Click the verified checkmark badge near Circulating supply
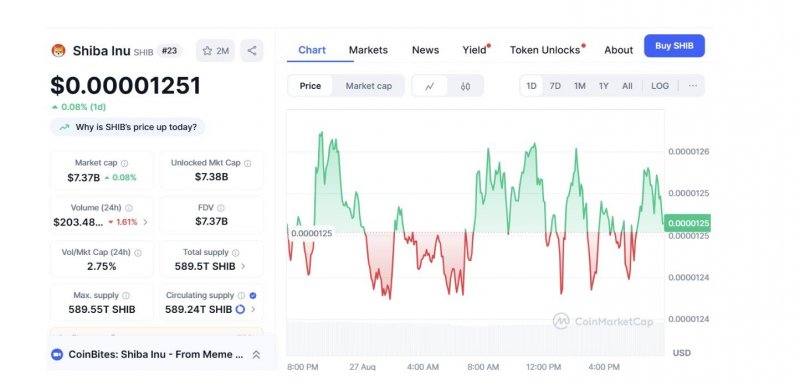The width and height of the screenshot is (800, 386). 253,295
